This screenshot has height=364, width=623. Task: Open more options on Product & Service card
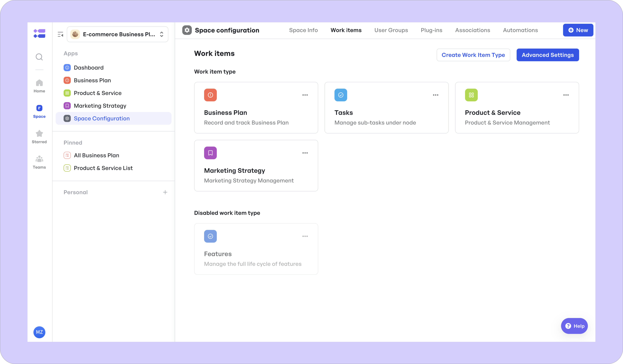coord(566,95)
